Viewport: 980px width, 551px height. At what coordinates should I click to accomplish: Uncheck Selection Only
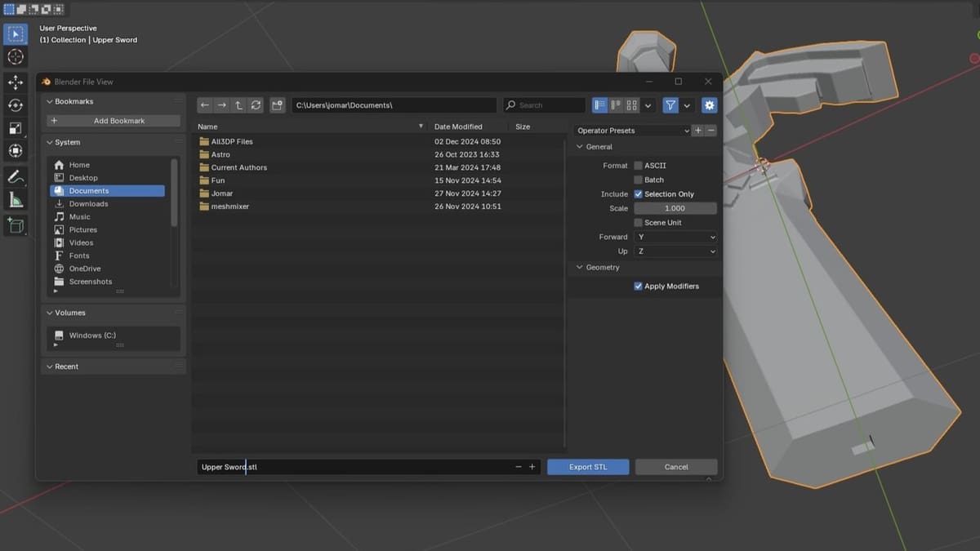pyautogui.click(x=638, y=194)
